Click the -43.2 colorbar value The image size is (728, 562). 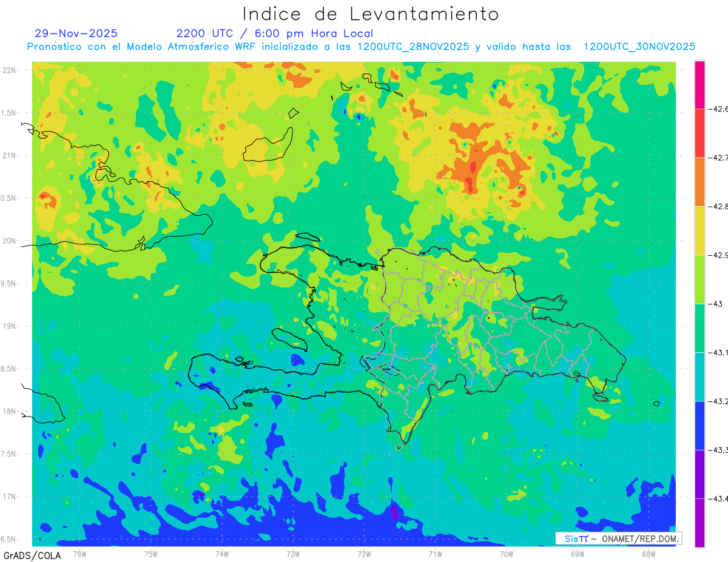[x=719, y=401]
